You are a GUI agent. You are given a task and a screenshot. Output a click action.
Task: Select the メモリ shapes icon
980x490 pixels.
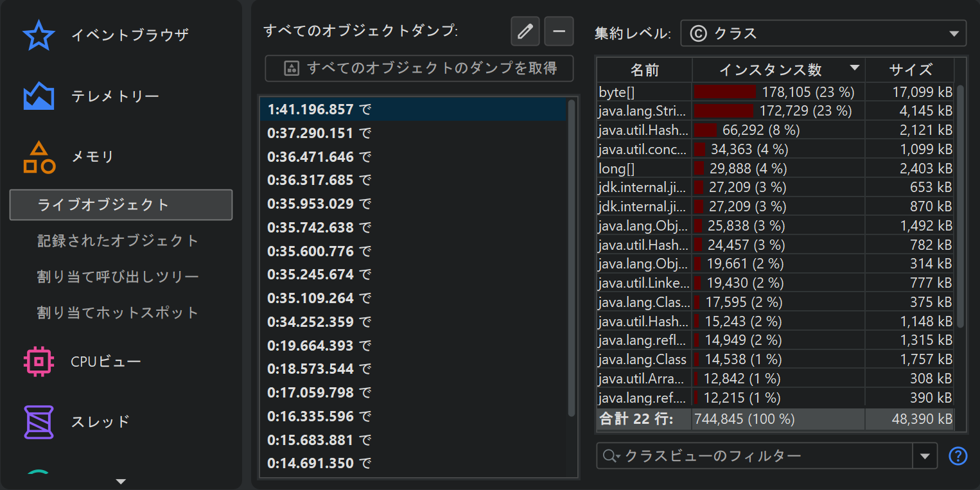(x=39, y=157)
